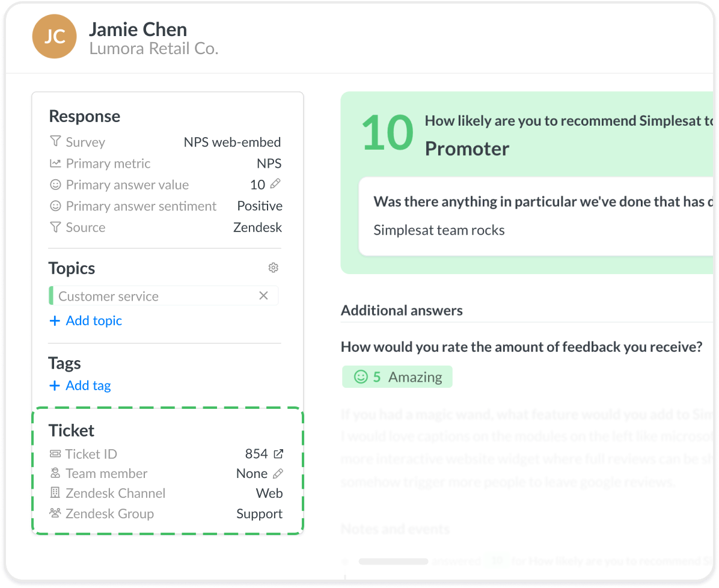Open the Topics settings gear
Image resolution: width=719 pixels, height=588 pixels.
tap(274, 268)
